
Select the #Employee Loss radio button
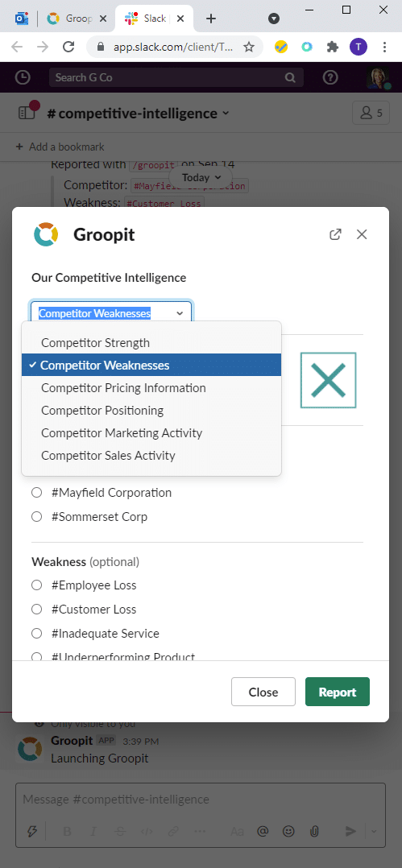tap(36, 585)
